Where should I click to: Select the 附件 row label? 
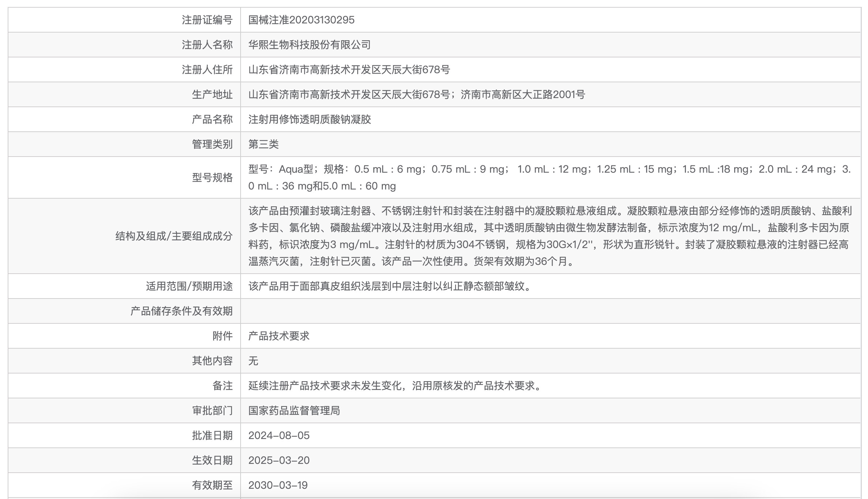[223, 335]
